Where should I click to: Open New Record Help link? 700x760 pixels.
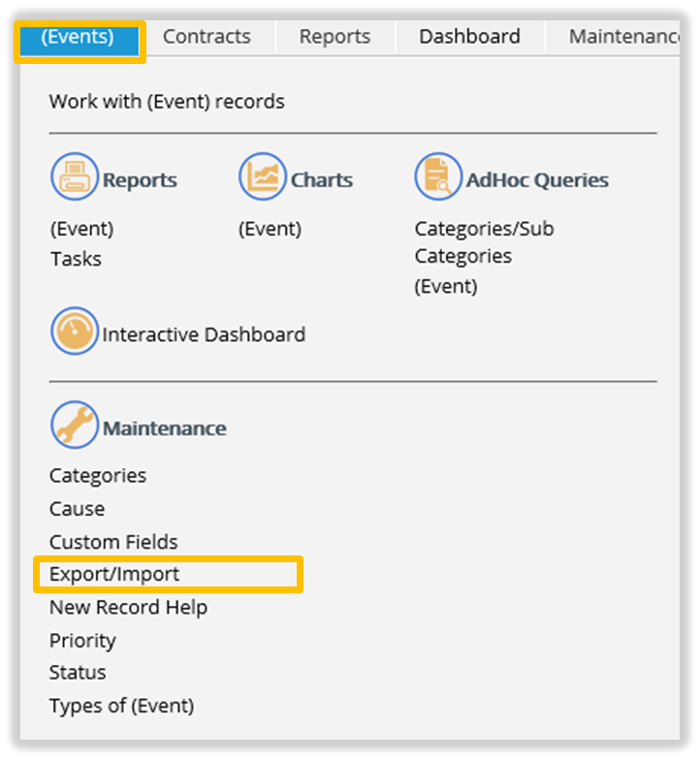coord(128,608)
